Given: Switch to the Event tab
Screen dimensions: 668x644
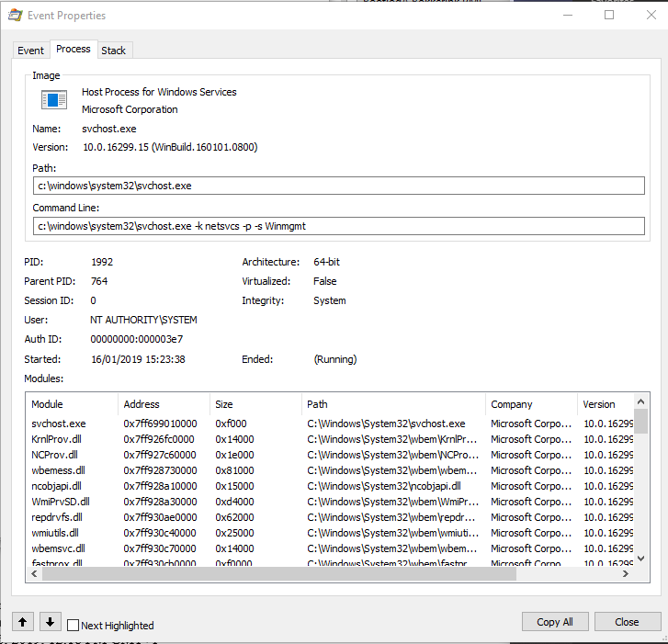Looking at the screenshot, I should coord(30,51).
